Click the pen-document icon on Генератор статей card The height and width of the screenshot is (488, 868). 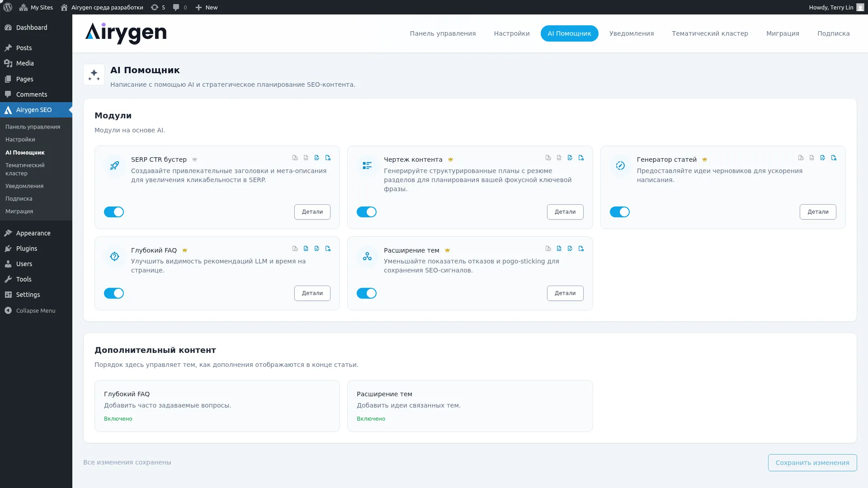click(822, 158)
